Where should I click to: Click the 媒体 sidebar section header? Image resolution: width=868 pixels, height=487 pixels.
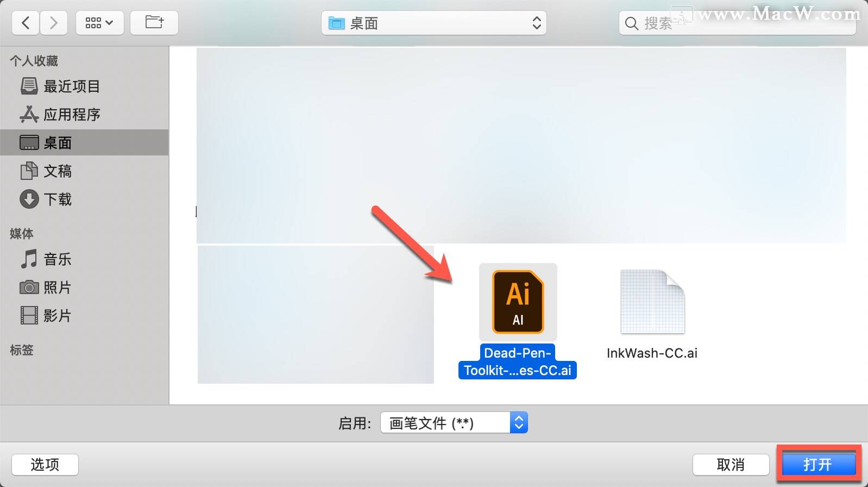tap(22, 234)
